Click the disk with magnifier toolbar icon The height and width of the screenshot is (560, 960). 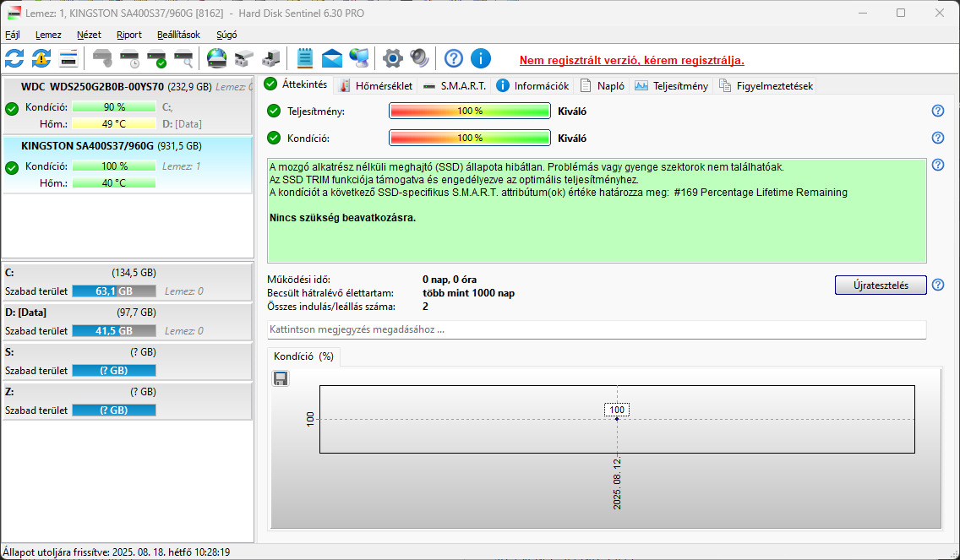(x=183, y=59)
